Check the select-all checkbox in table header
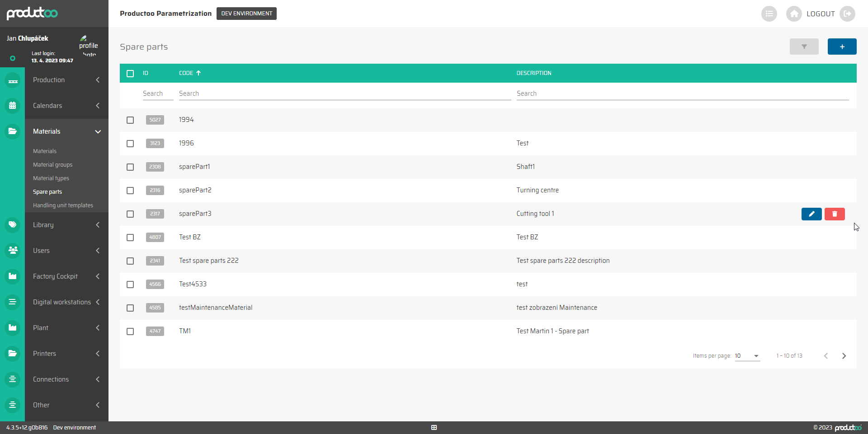Screen dimensions: 868x434 (130, 73)
